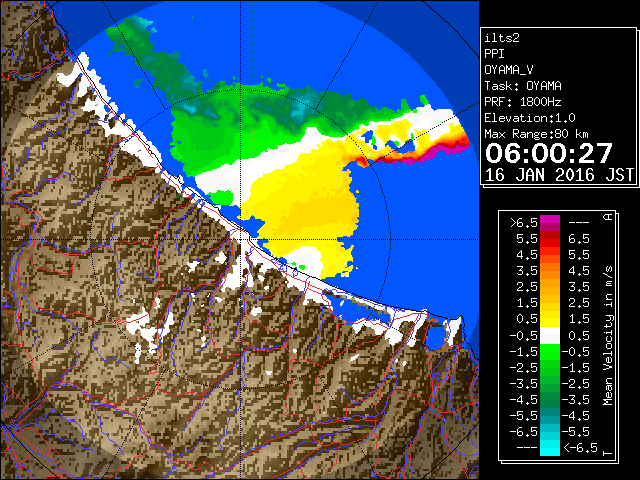The image size is (640, 480).
Task: Click the 'Mean Velocity in m/s' legend title
Action: [x=608, y=336]
